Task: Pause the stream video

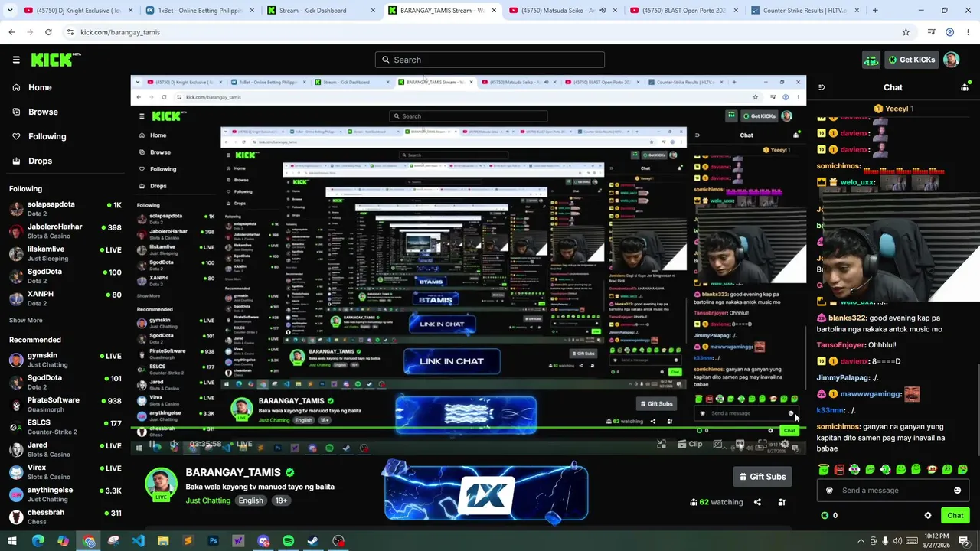Action: 152,445
